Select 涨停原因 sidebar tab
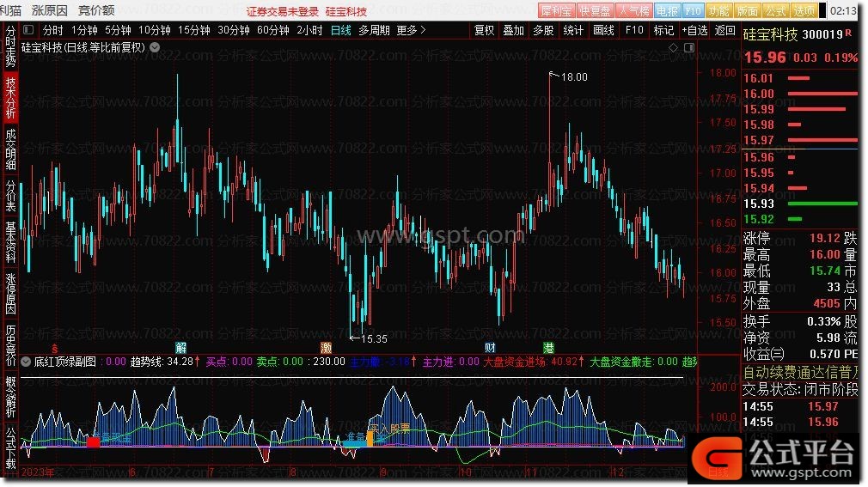868x487 pixels. pyautogui.click(x=10, y=294)
